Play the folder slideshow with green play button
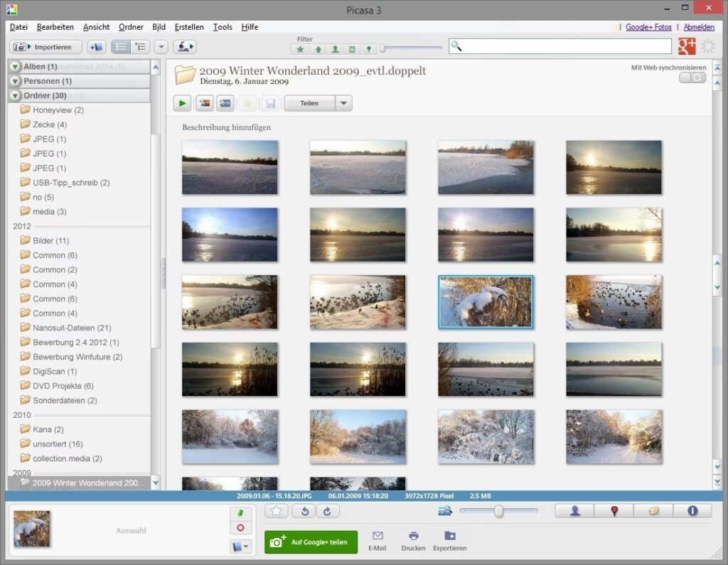This screenshot has height=565, width=728. coord(183,103)
